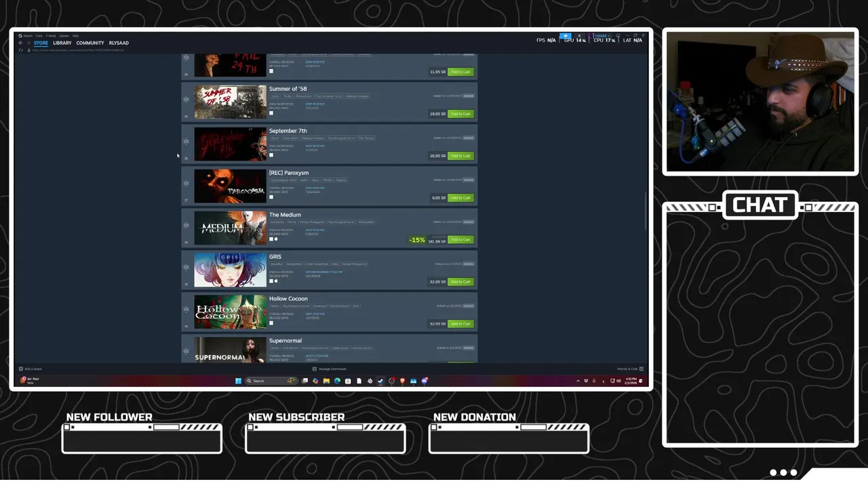Open Manage Downloads in Steam footer

pos(330,369)
